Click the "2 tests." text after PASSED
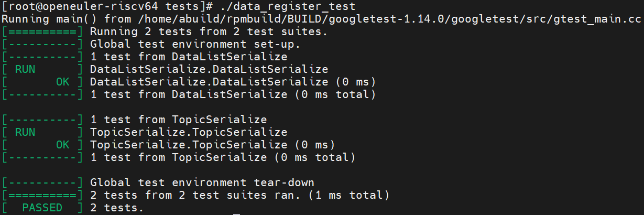Viewport: 644px width, 215px height. pos(117,208)
